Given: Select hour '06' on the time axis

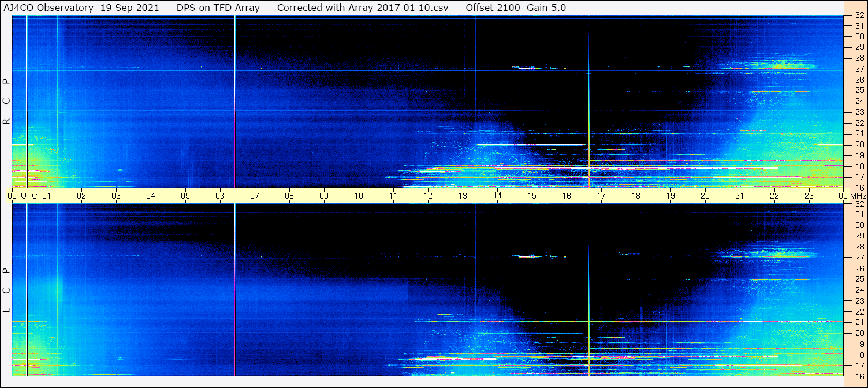Looking at the screenshot, I should click(x=220, y=196).
